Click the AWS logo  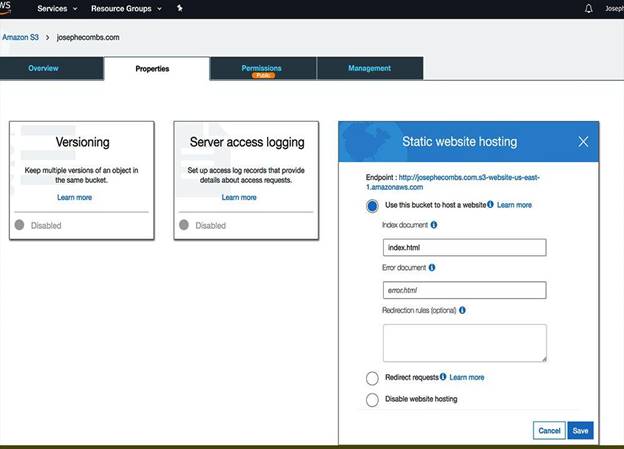5,8
